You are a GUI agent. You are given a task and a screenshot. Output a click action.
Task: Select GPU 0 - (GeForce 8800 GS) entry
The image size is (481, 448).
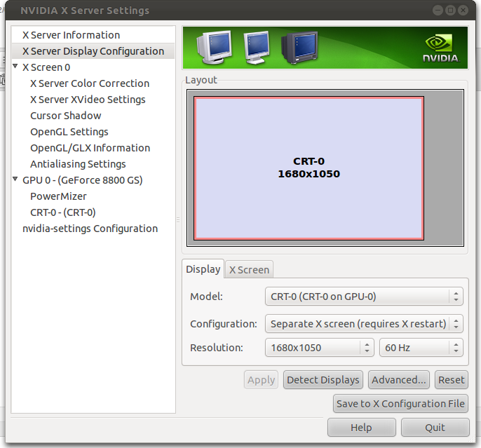83,180
